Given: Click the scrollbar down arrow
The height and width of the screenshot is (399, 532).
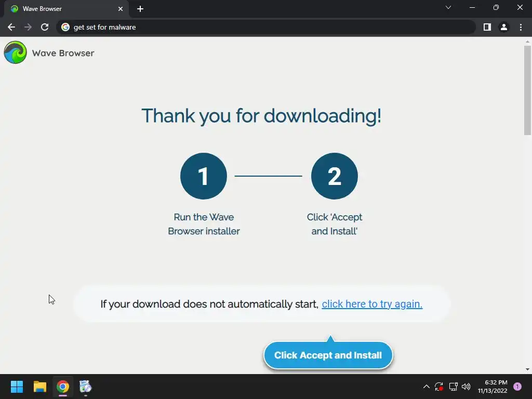Looking at the screenshot, I should pos(527,369).
